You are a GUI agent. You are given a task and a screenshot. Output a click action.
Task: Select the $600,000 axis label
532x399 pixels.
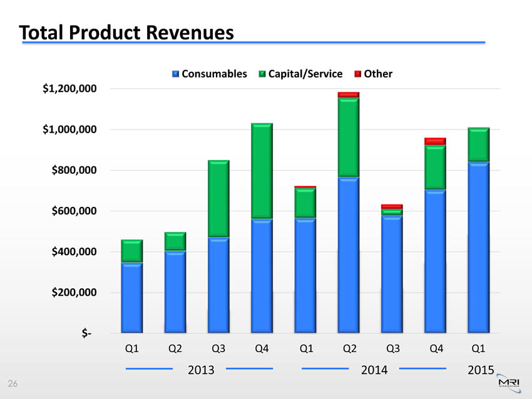click(x=74, y=211)
